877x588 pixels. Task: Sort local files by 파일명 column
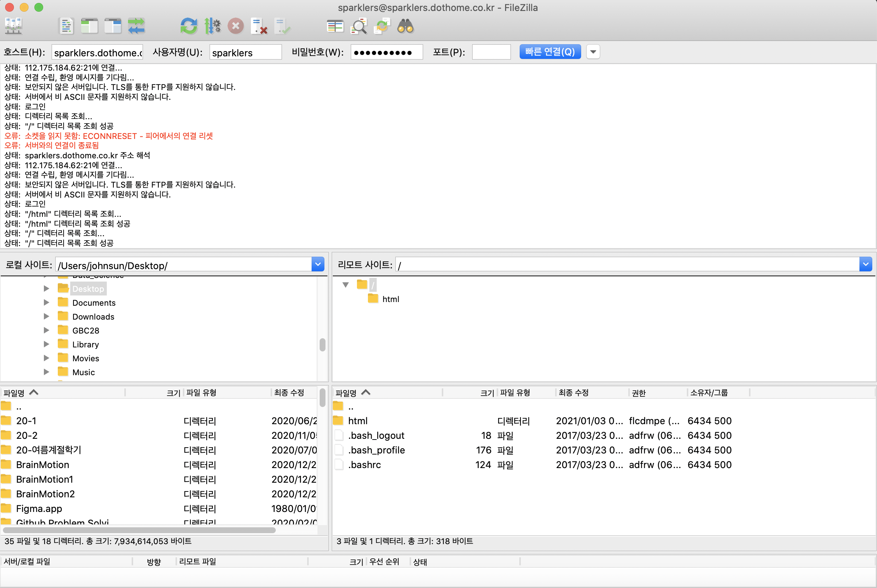pyautogui.click(x=63, y=393)
